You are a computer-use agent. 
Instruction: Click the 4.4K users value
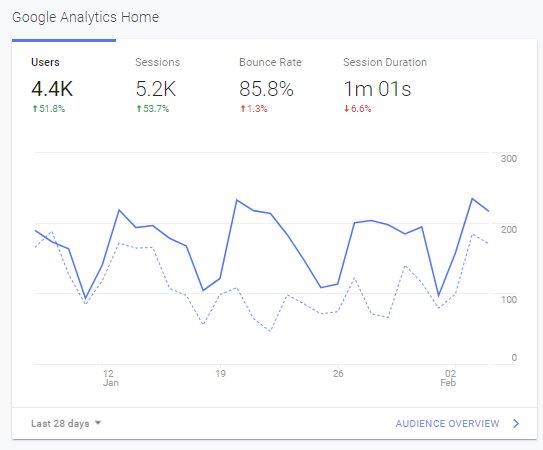[x=52, y=89]
